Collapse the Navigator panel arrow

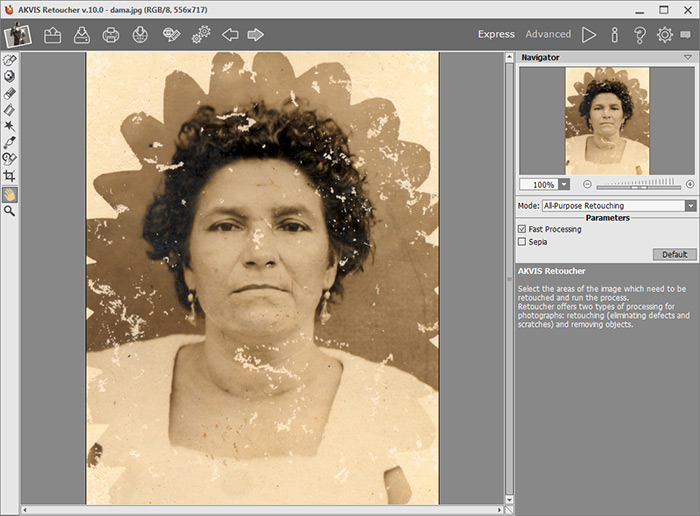click(688, 57)
